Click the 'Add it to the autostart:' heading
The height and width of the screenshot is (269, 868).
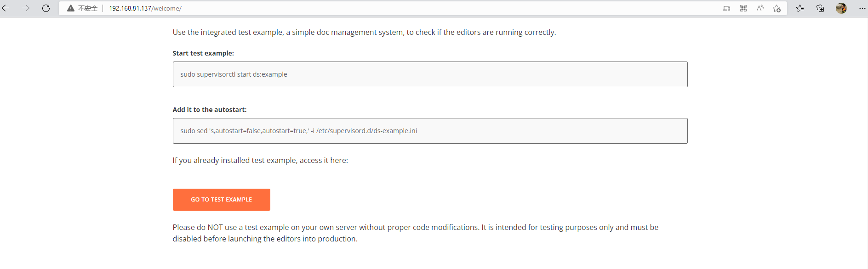(x=210, y=110)
